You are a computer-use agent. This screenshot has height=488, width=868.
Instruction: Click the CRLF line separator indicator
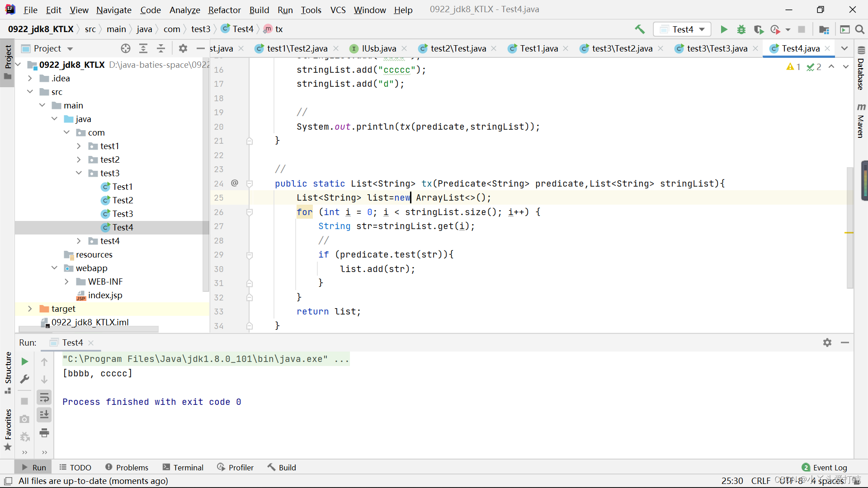click(x=760, y=481)
